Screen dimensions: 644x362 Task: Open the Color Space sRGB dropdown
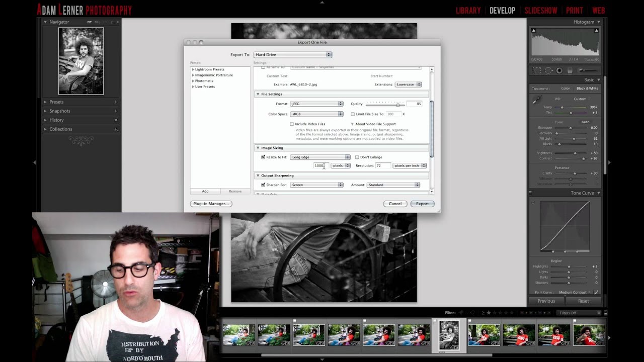click(x=316, y=114)
